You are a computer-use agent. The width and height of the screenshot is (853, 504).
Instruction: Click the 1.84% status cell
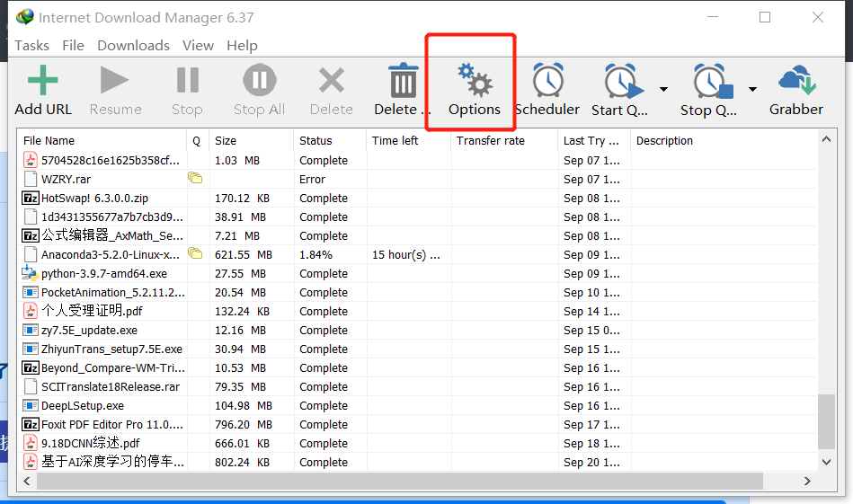[x=315, y=254]
